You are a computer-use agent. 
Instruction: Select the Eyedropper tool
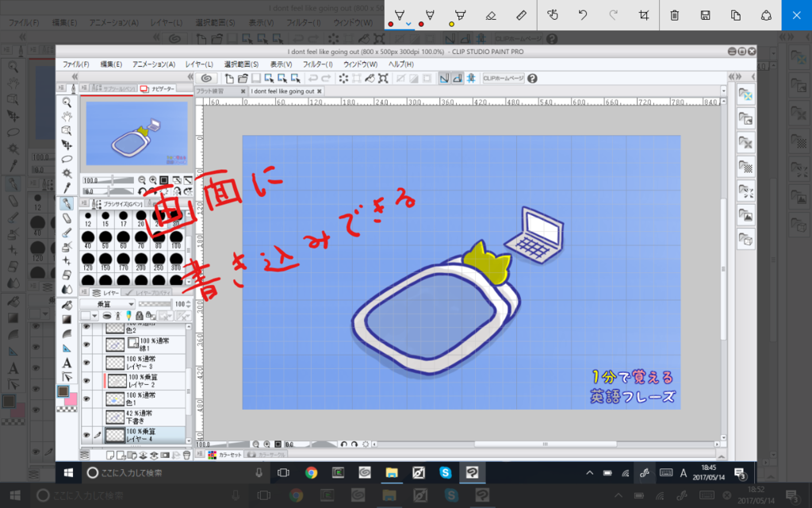tap(67, 187)
